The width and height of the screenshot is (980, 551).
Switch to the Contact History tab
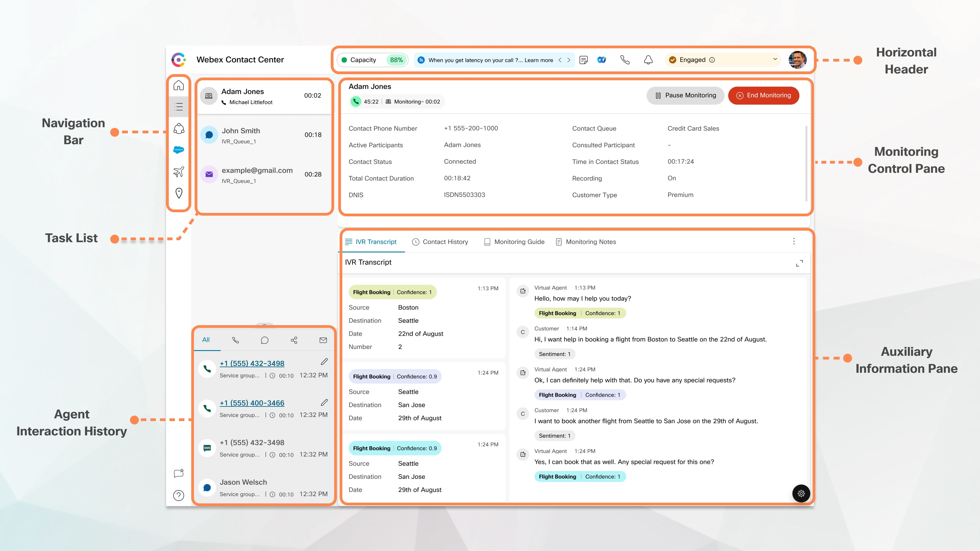coord(445,241)
